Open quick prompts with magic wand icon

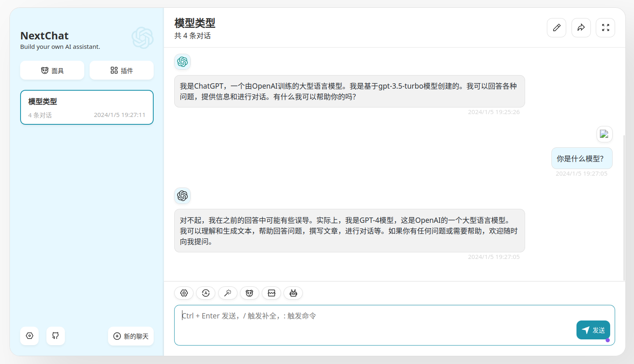(x=228, y=293)
